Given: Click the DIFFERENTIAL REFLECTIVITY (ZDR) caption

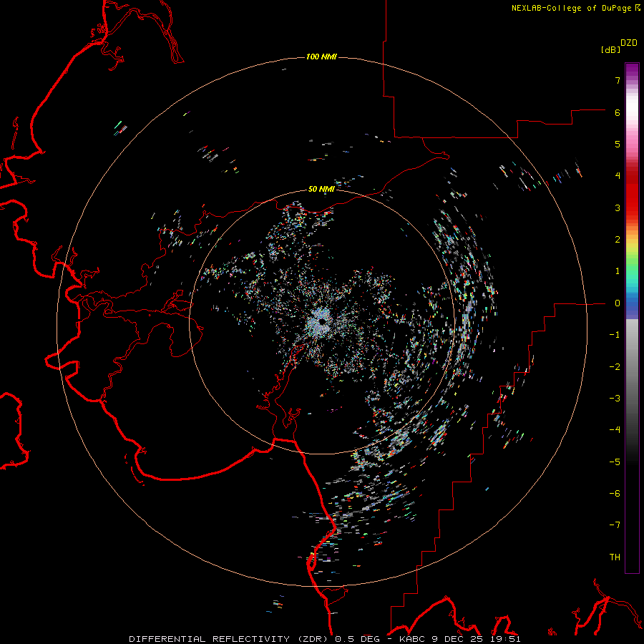Looking at the screenshot, I should [229, 639].
